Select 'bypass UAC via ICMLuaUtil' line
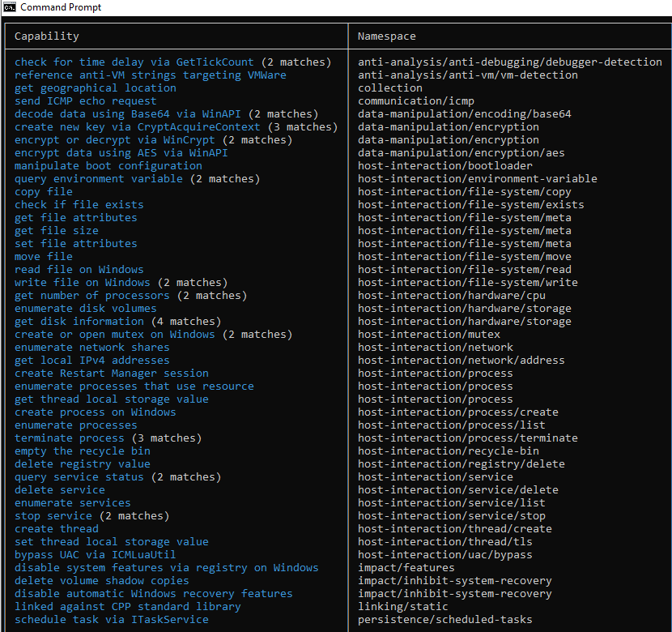 [x=96, y=555]
